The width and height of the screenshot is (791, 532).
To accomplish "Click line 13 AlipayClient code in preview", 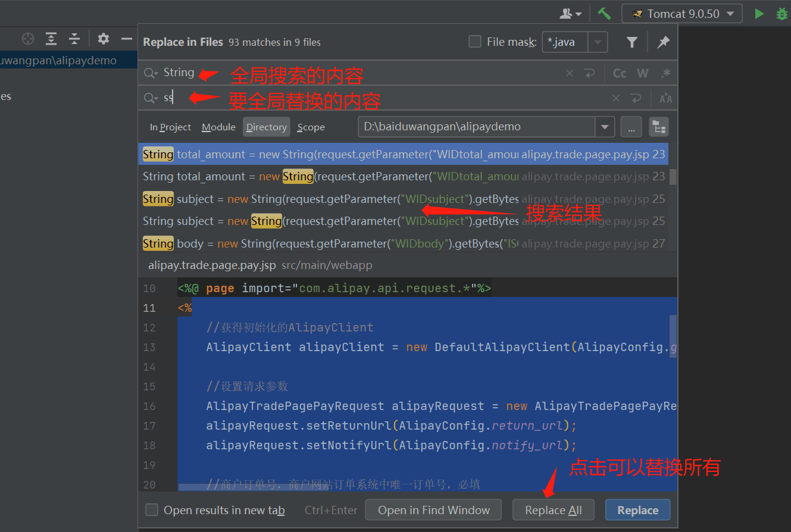I will coord(440,347).
